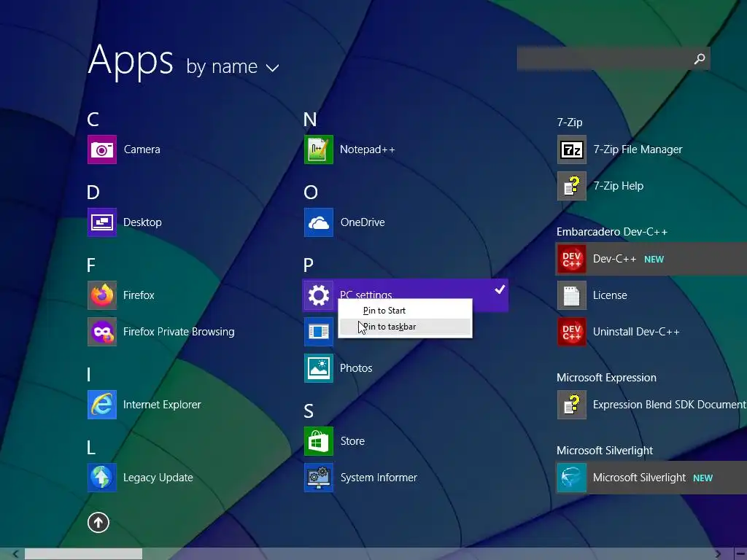The image size is (747, 560).
Task: Open the Desktop tile icon
Action: click(x=102, y=222)
